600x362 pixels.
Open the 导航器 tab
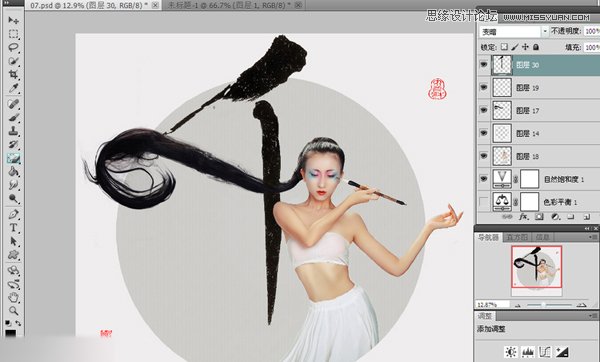pyautogui.click(x=489, y=238)
